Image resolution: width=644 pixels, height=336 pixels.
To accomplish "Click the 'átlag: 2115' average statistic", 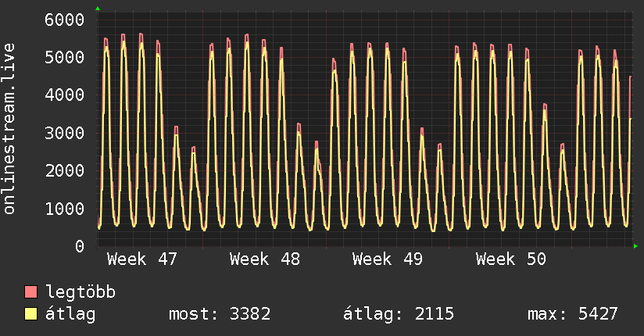I will 399,315.
